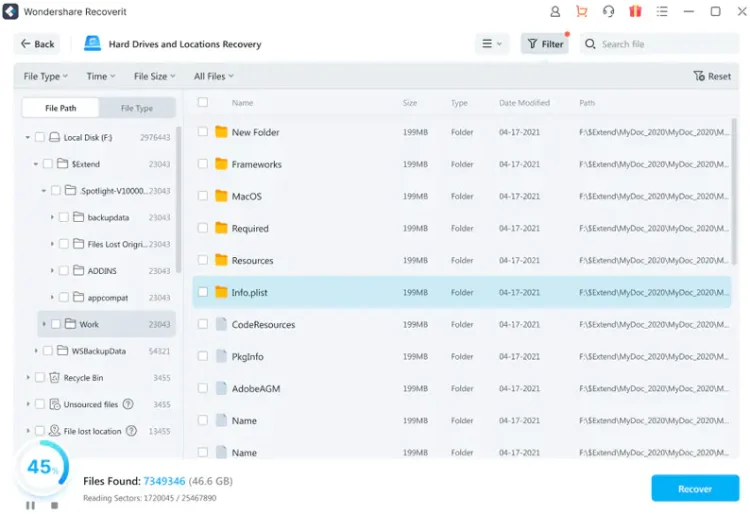Click the Wondershare Recoverit logo
Screen dimensions: 750x514
[11, 11]
